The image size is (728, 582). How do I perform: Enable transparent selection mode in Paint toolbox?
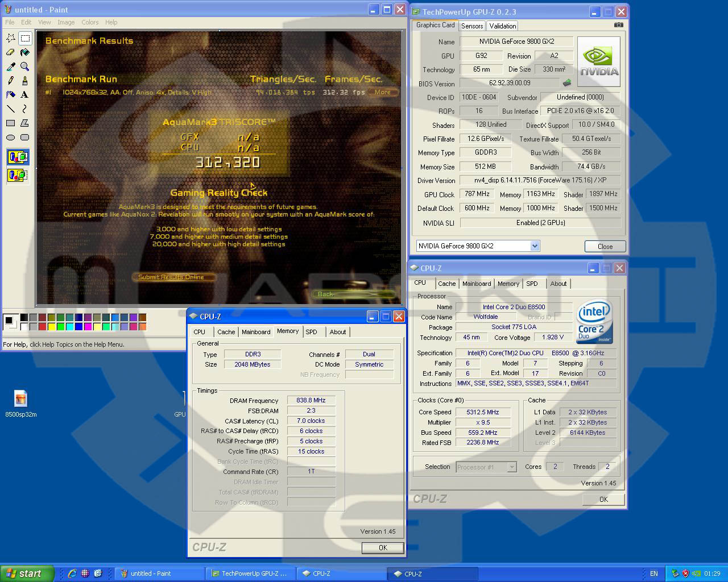(18, 175)
